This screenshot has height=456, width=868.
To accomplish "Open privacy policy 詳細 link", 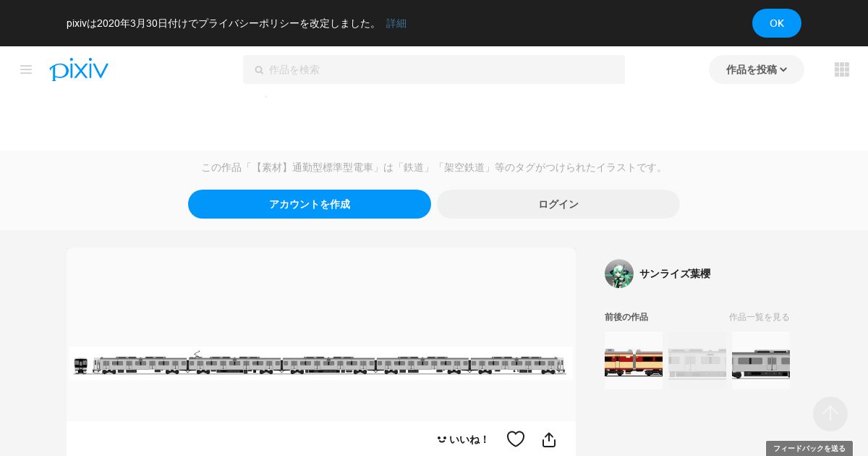I will [x=396, y=23].
